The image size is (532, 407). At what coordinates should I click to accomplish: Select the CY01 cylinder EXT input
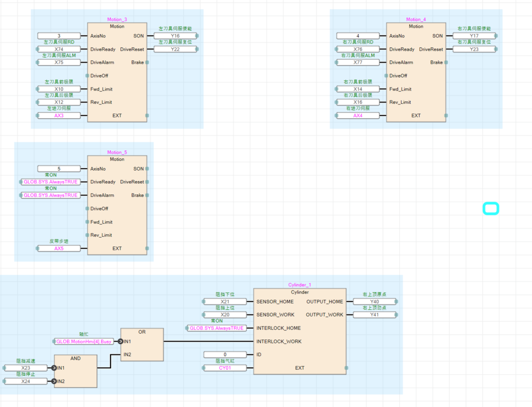point(225,368)
